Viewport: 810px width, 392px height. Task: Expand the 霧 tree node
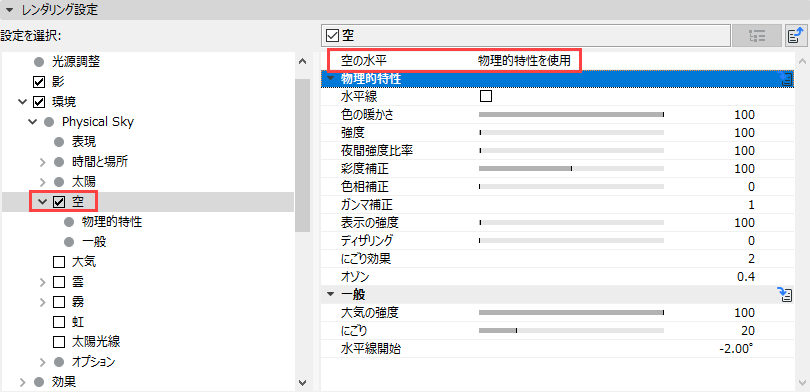click(43, 302)
